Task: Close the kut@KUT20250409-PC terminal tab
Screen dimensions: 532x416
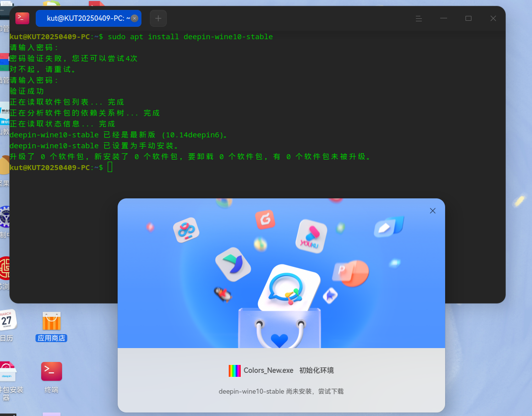Action: coord(134,18)
